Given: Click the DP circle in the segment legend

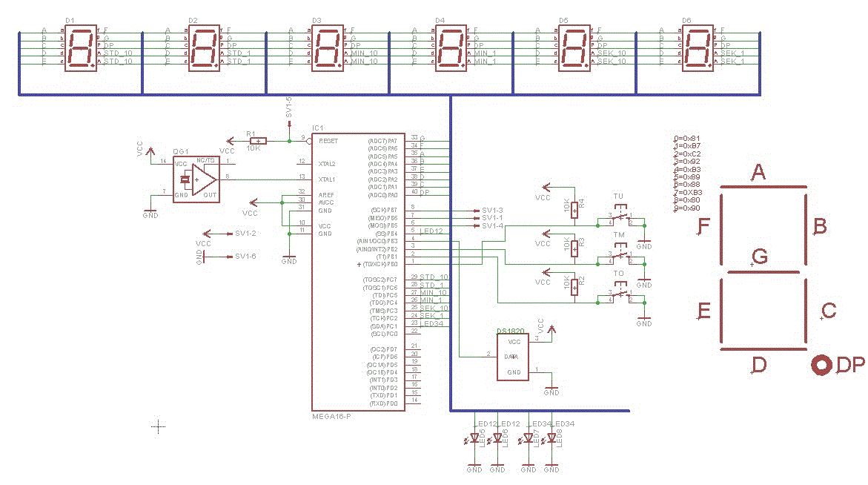Looking at the screenshot, I should [821, 365].
